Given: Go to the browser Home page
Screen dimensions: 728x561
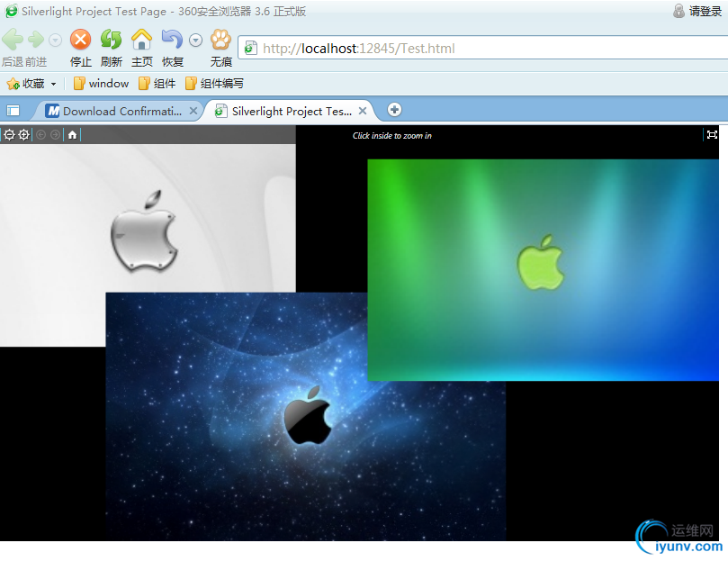Looking at the screenshot, I should pyautogui.click(x=141, y=40).
